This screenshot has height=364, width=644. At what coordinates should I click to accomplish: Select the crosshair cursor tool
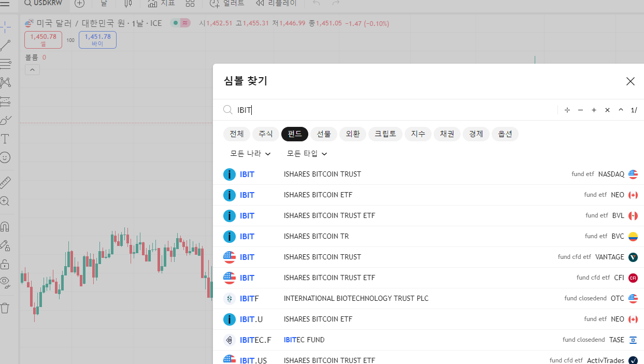point(5,26)
